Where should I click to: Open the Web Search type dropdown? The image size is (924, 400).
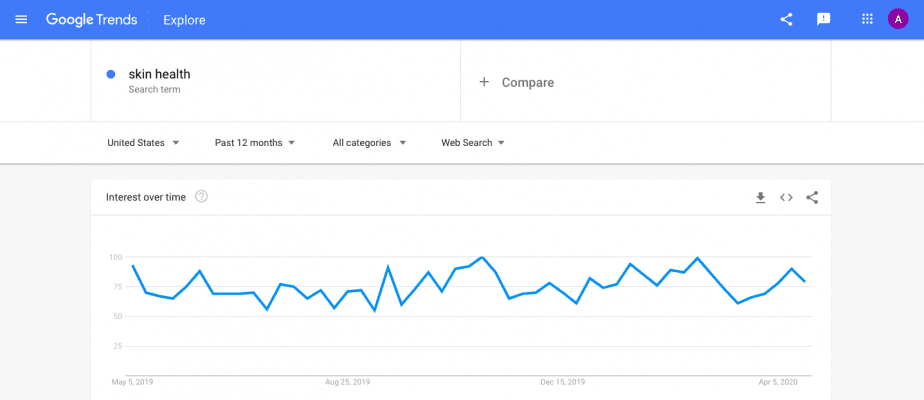point(473,143)
